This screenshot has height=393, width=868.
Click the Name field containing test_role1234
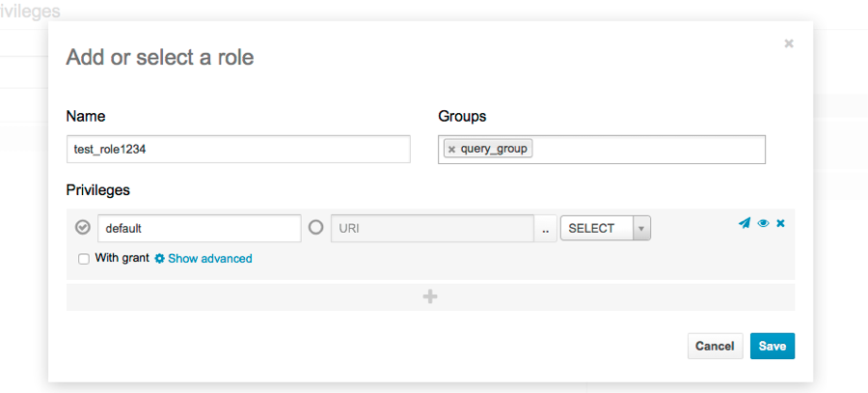pos(238,150)
